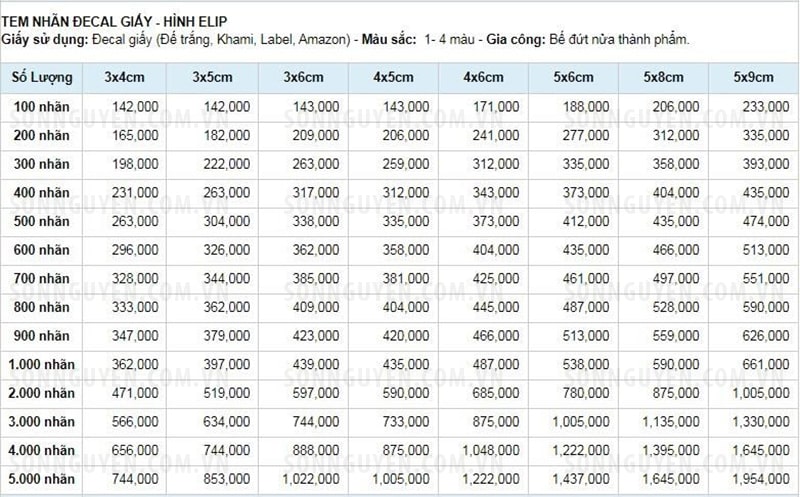Click the Số Lượng column header

point(42,78)
